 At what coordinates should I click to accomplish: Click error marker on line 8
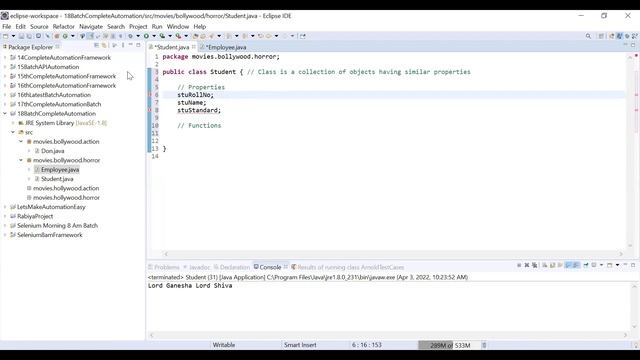pos(149,110)
